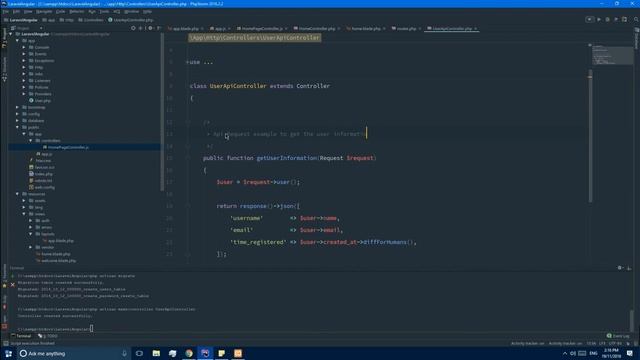
Task: Expand the Console folder
Action: [x=24, y=47]
